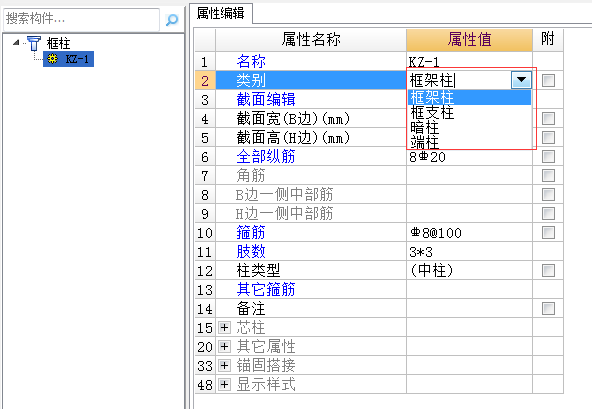Click the 截面宽(B边)(mm) property name
This screenshot has width=592, height=409.
click(x=293, y=119)
